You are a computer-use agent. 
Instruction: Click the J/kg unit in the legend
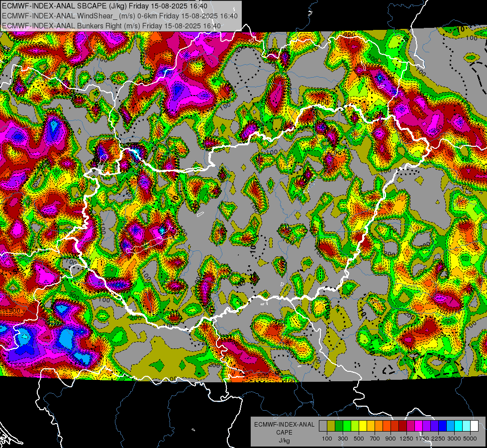point(284,441)
